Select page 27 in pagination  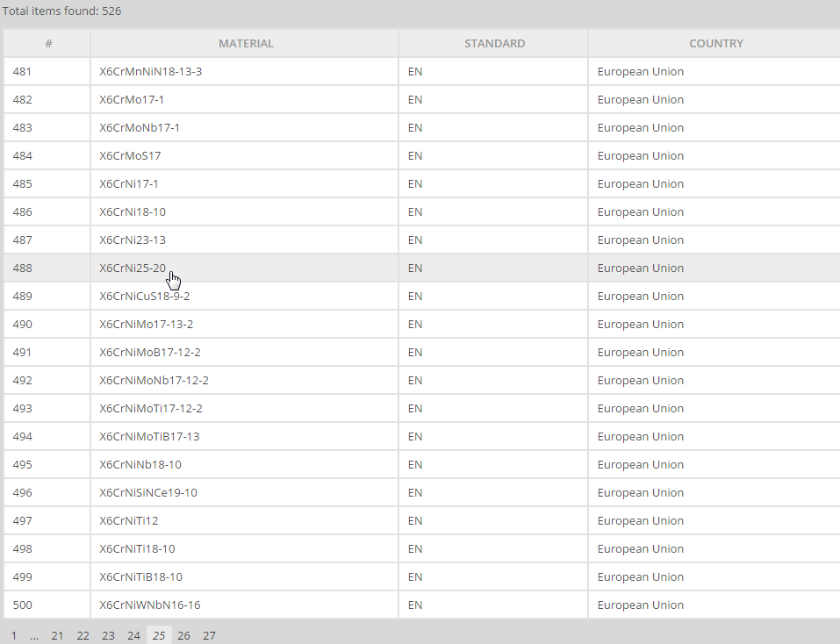tap(209, 635)
